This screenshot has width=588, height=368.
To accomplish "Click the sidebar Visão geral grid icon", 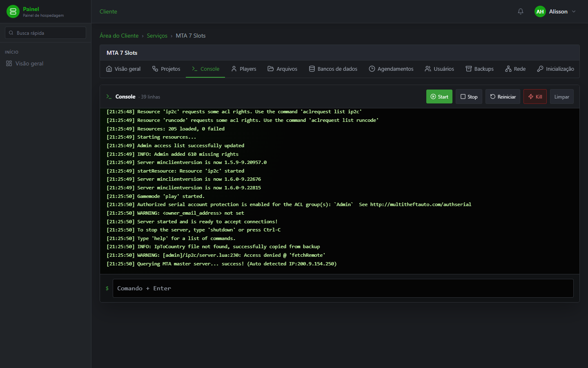I will coord(9,63).
